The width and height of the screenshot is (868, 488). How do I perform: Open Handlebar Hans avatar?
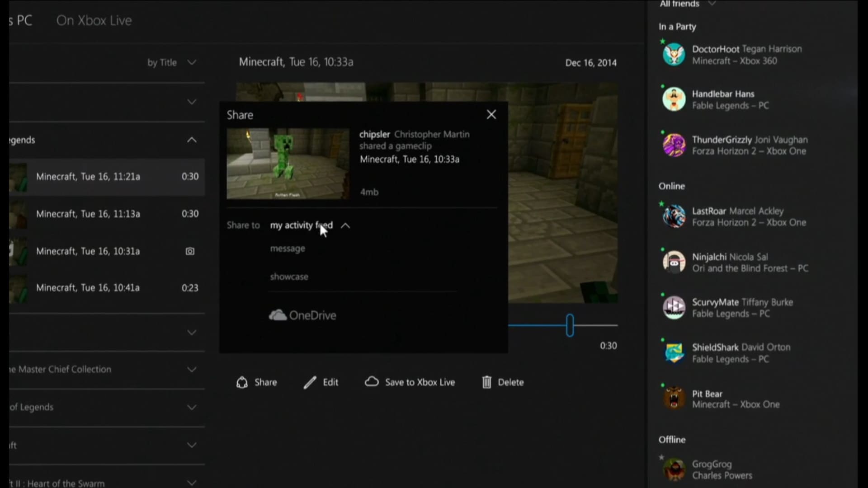click(674, 99)
